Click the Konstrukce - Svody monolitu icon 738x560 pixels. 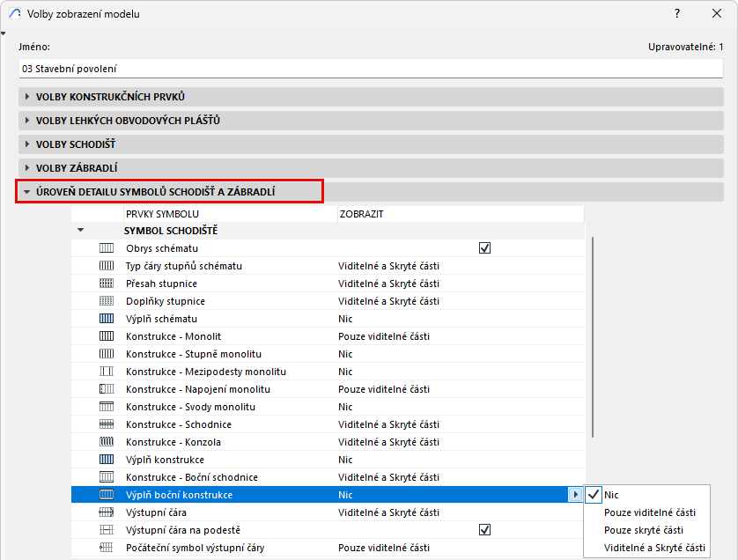[x=107, y=407]
